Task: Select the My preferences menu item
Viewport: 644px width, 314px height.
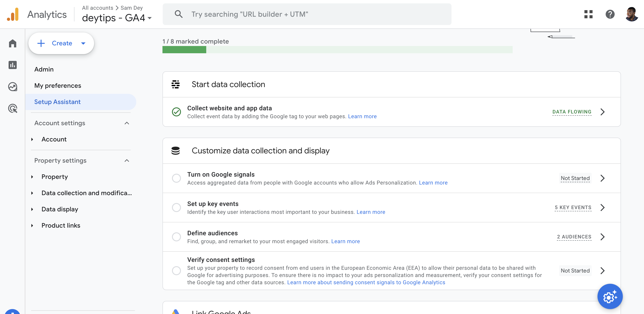Action: pos(58,85)
